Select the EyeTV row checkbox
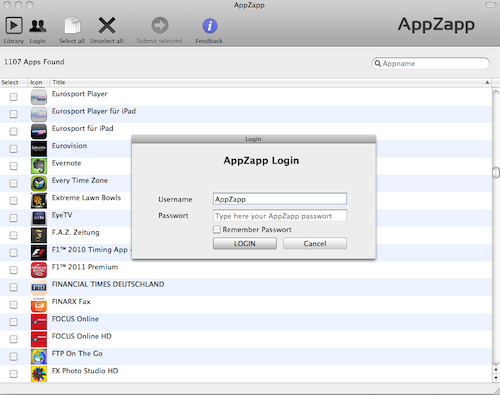500x395 pixels. pyautogui.click(x=13, y=218)
